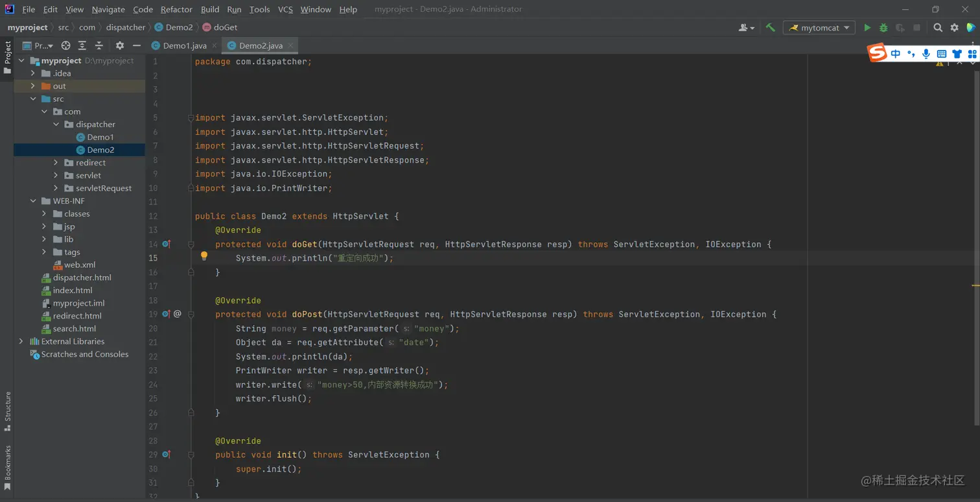Screen dimensions: 980x502
Task: Click the yellow warning indicator in editor
Action: click(x=940, y=64)
